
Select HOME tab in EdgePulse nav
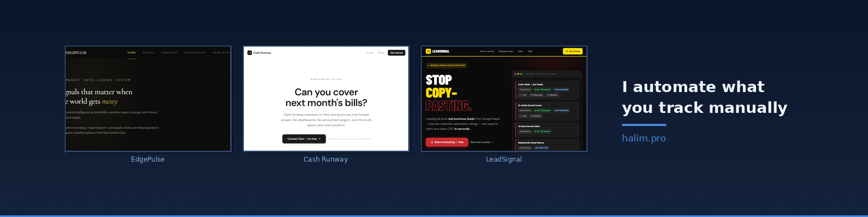pos(132,53)
